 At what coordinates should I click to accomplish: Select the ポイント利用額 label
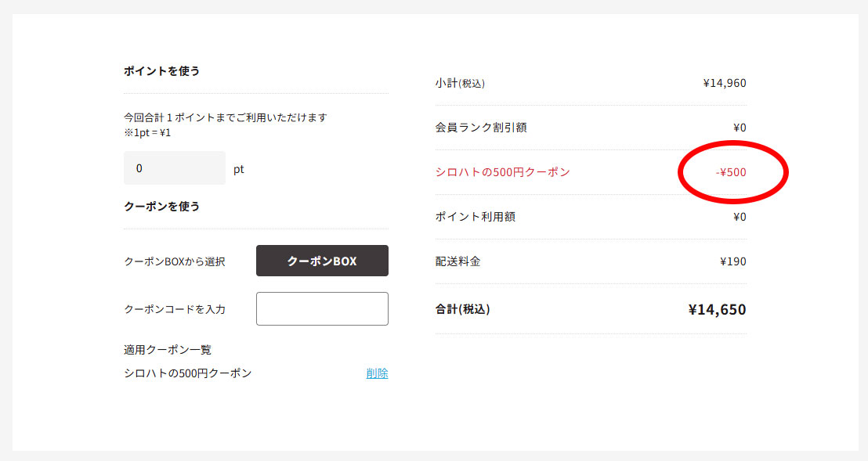coord(476,217)
